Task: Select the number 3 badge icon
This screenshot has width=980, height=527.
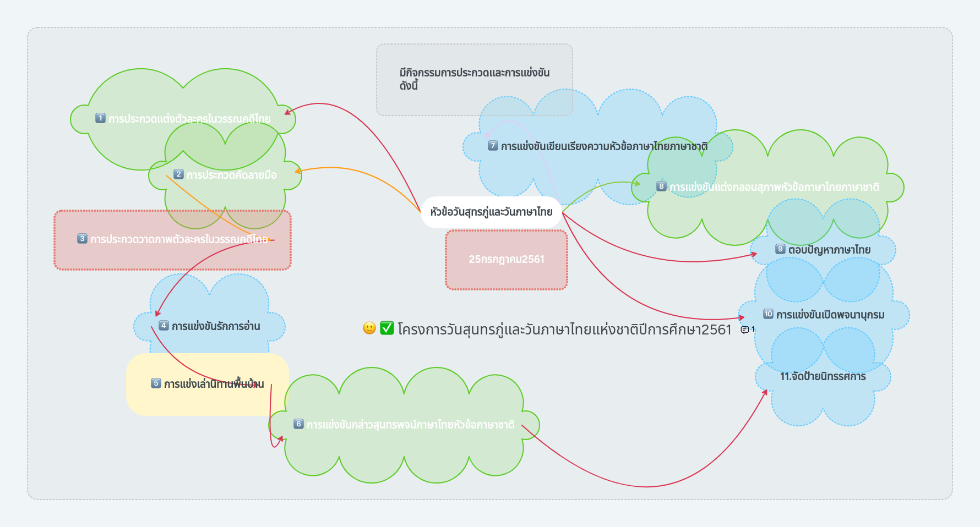Action: [82, 239]
